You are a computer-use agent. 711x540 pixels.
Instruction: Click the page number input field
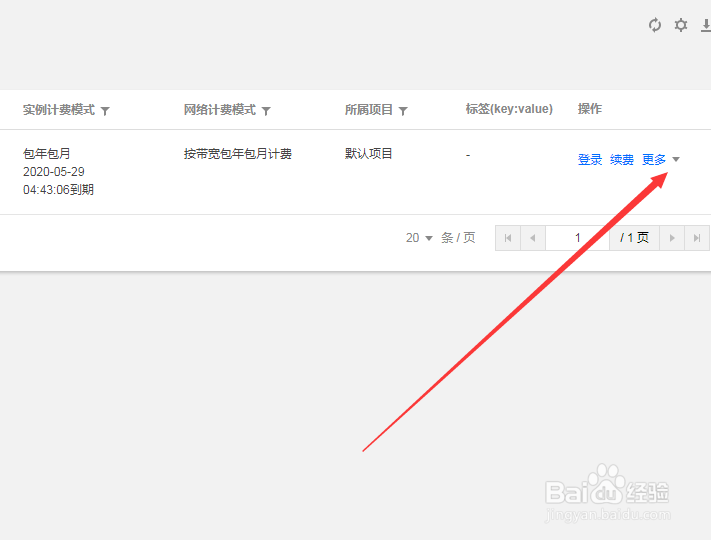pos(577,238)
